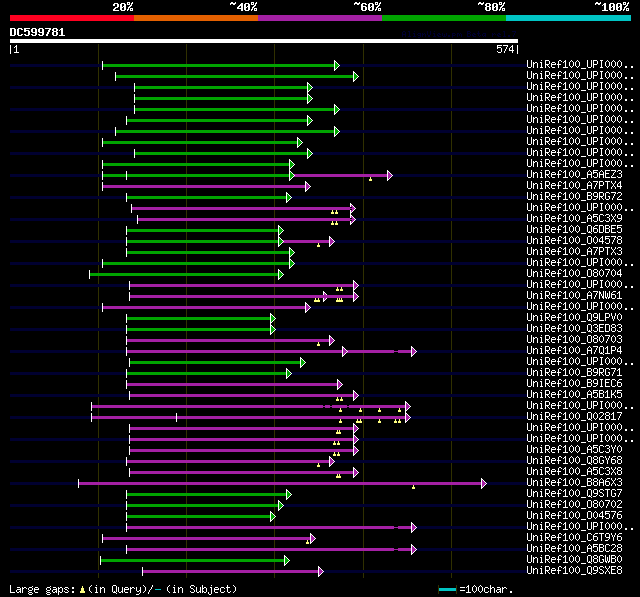The width and height of the screenshot is (640, 597).
Task: Click the green alignment bar of UniRef100_O80704
Action: (x=184, y=275)
